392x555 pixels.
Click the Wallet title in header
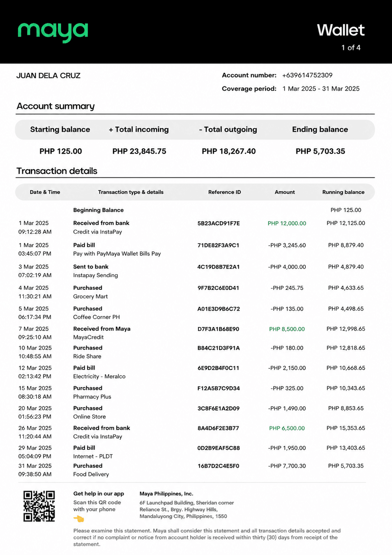(x=341, y=30)
